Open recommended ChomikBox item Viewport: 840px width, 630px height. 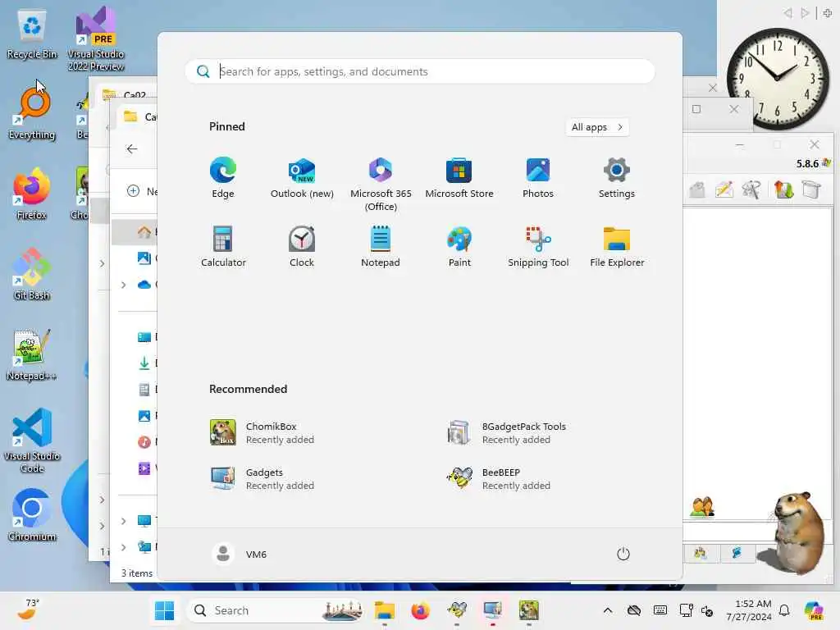(262, 433)
